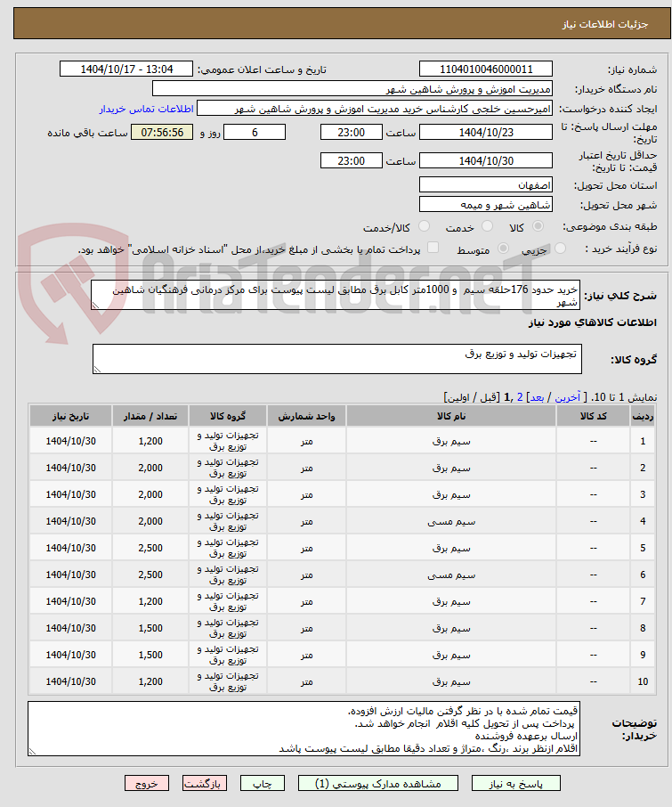
Task: Click the remaining days field showing 6
Action: (255, 132)
